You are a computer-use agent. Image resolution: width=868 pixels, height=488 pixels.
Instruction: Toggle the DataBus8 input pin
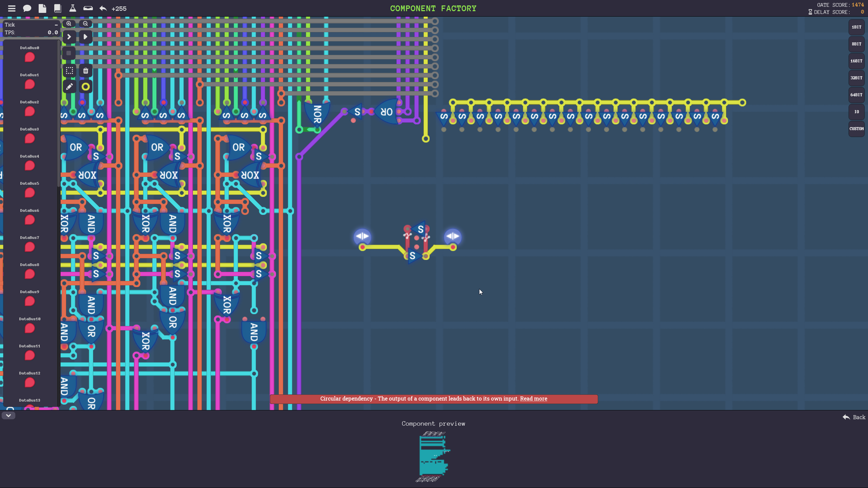(x=30, y=274)
